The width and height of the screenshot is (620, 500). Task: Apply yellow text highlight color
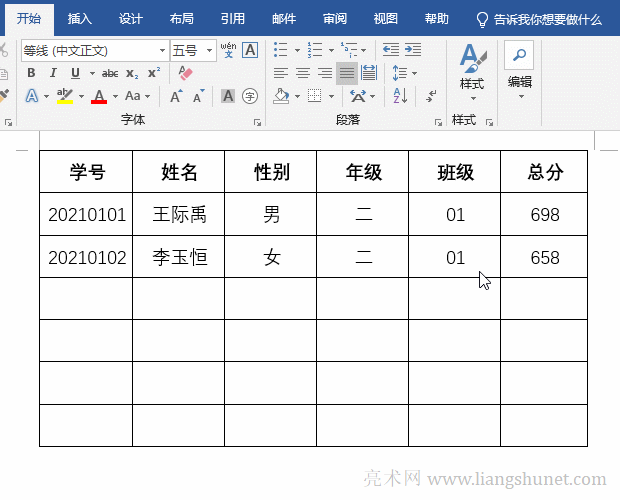(x=65, y=96)
